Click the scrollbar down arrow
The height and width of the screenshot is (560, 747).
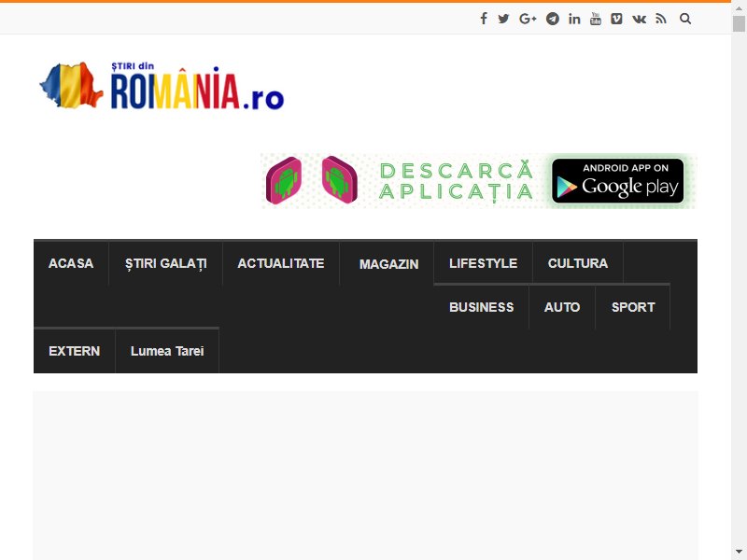[x=739, y=553]
